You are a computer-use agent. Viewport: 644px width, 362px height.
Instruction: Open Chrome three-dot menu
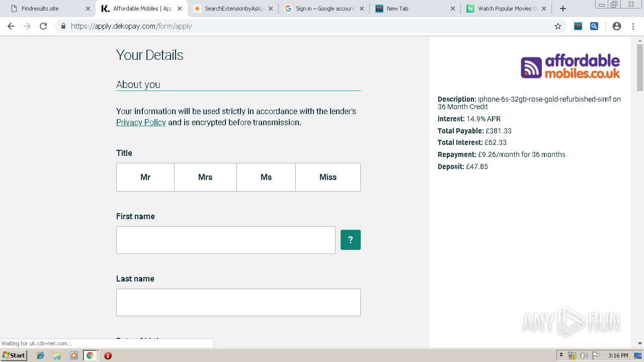[x=633, y=26]
